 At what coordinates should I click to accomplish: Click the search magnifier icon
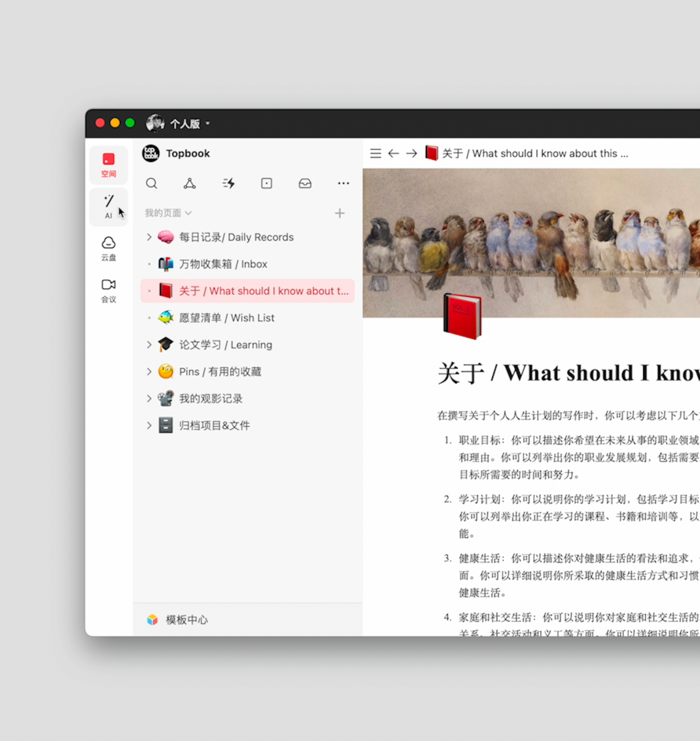(x=152, y=183)
